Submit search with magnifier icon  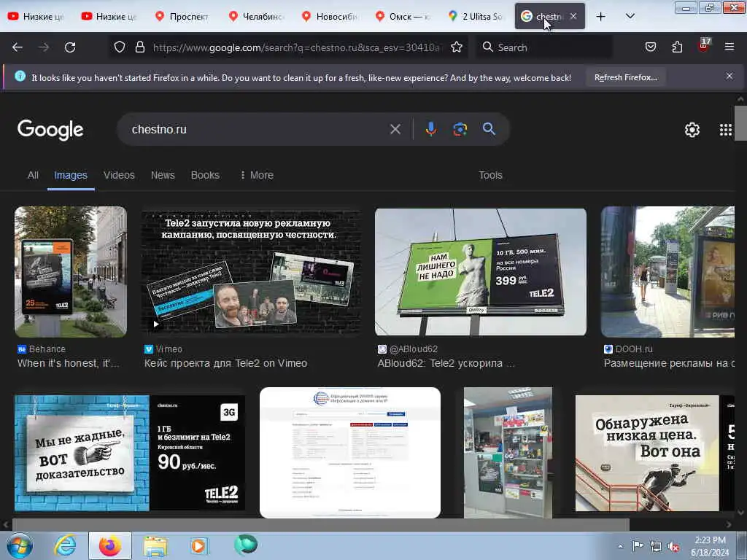tap(489, 128)
